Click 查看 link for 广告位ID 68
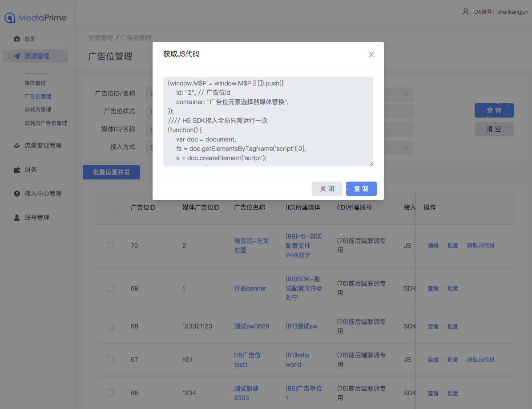Screen dimensions: 532x409 coord(433,327)
